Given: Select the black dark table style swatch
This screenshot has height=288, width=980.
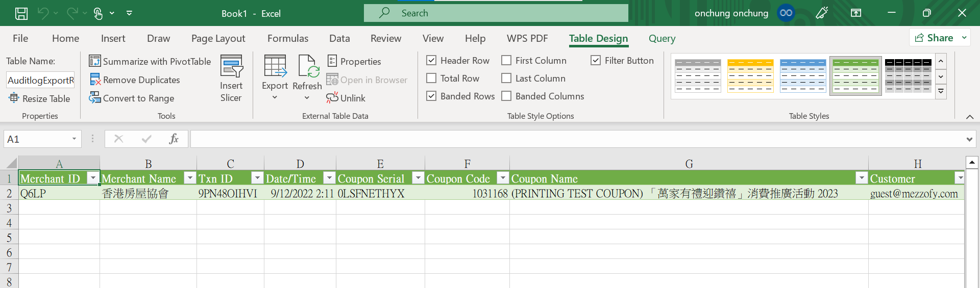Looking at the screenshot, I should [908, 75].
